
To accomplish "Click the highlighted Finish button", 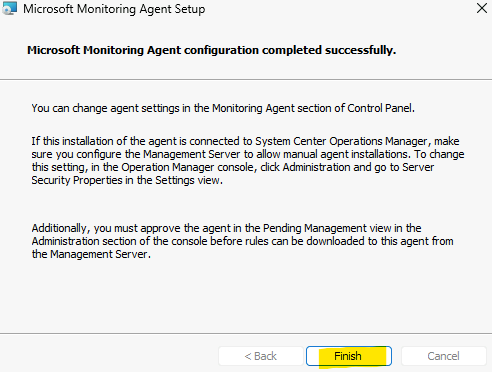I will coord(349,356).
